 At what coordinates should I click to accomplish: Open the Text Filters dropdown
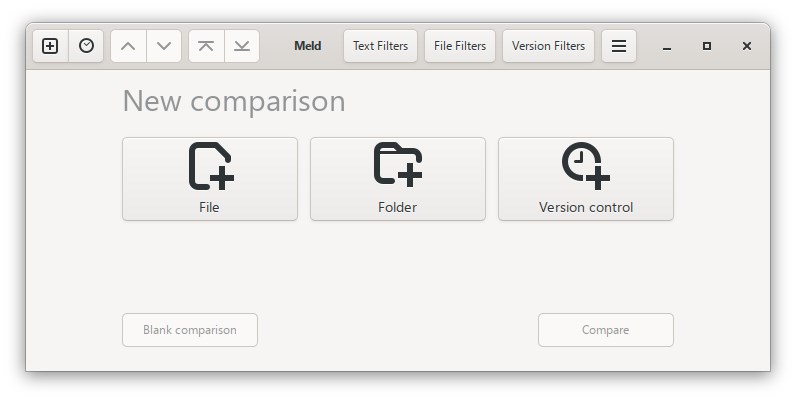pos(380,46)
